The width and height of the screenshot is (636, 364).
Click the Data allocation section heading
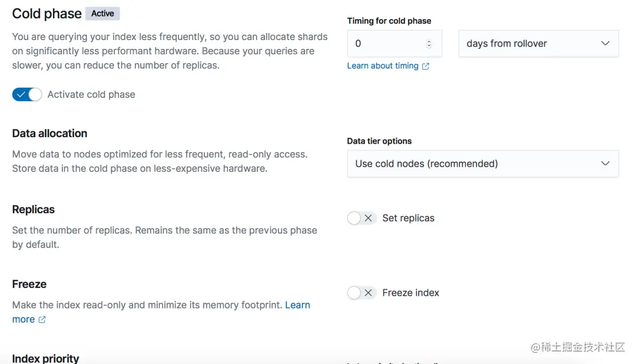(x=49, y=134)
